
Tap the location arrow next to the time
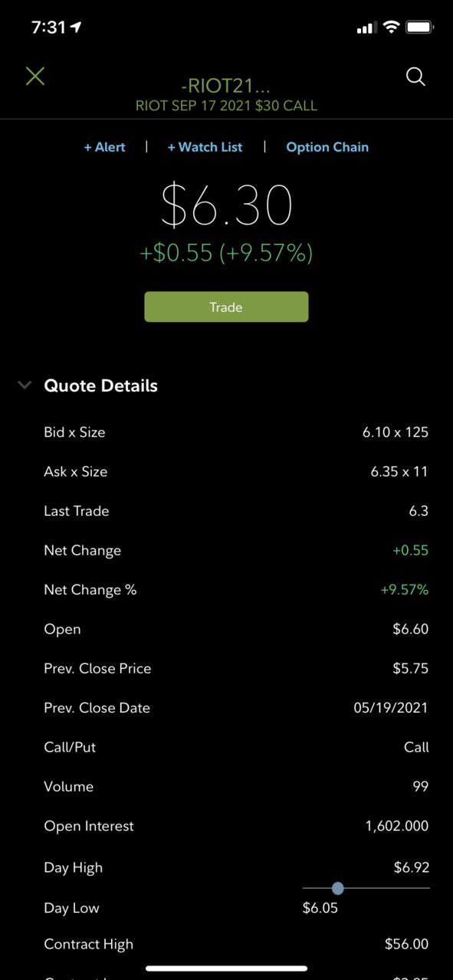tap(76, 27)
